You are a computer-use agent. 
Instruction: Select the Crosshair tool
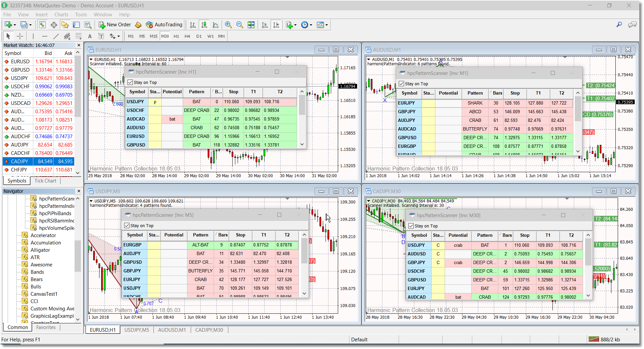[x=20, y=36]
